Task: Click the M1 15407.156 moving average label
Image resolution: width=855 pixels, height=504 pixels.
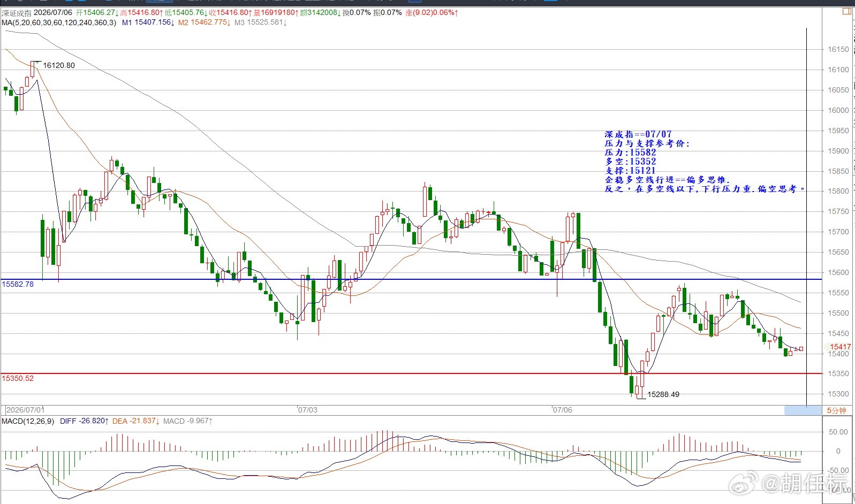Action: point(148,22)
